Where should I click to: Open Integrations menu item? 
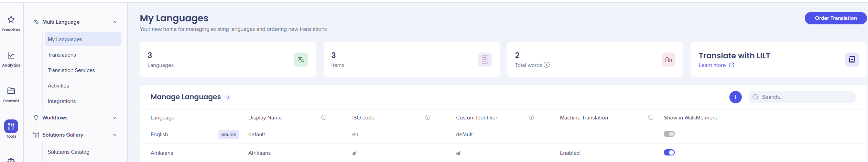[62, 101]
